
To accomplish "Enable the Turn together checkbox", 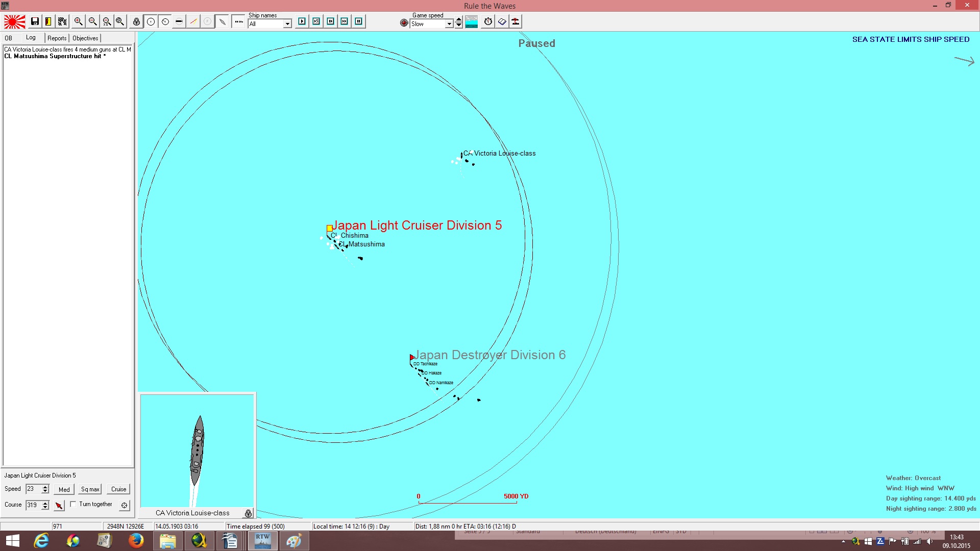I will tap(73, 504).
